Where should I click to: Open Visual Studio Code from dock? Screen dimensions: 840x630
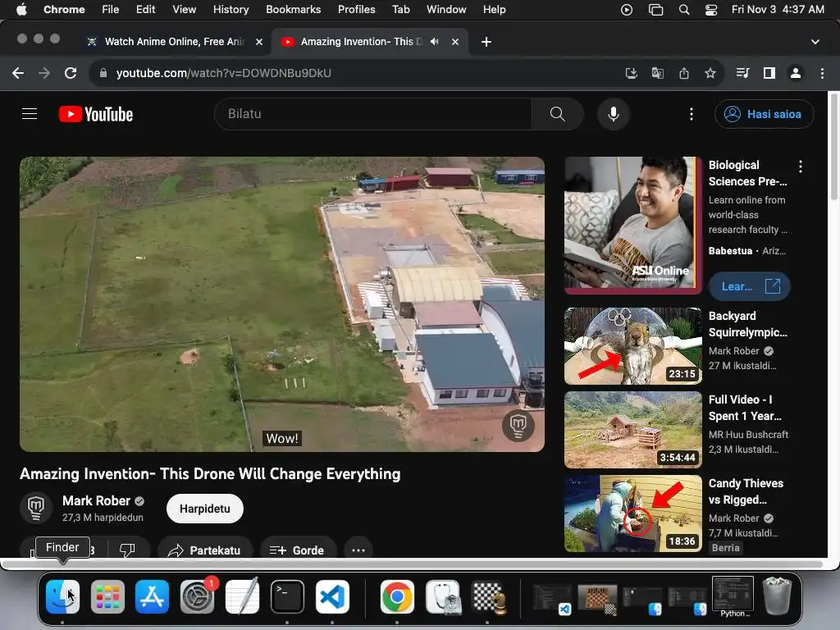click(x=332, y=597)
